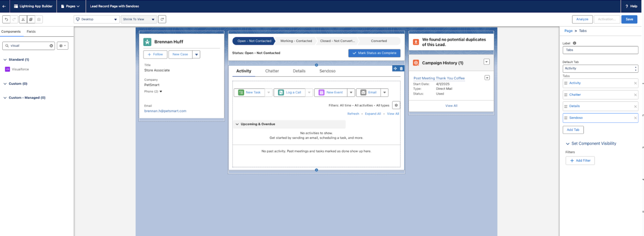Screen dimensions: 644x236
Task: Click the copy icon in toolbar
Action: pos(31,19)
